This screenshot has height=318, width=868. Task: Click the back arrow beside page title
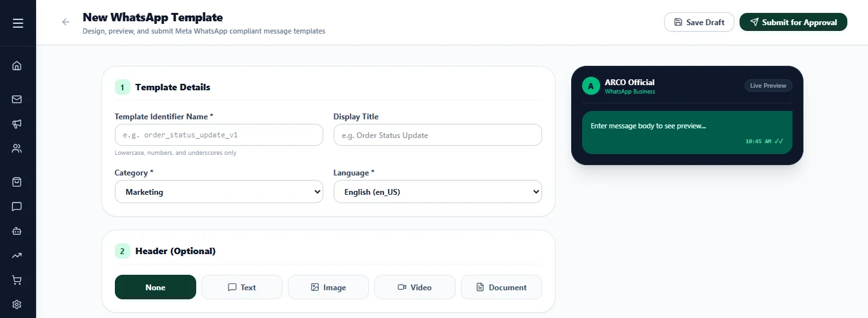pyautogui.click(x=65, y=22)
